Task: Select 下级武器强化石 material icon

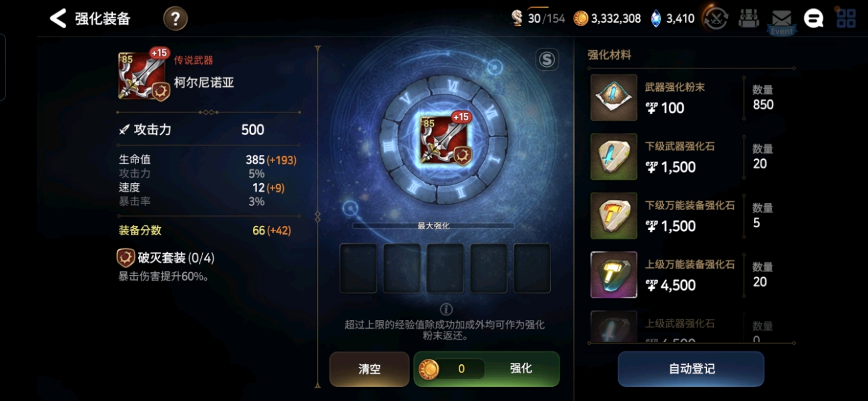Action: [x=614, y=156]
